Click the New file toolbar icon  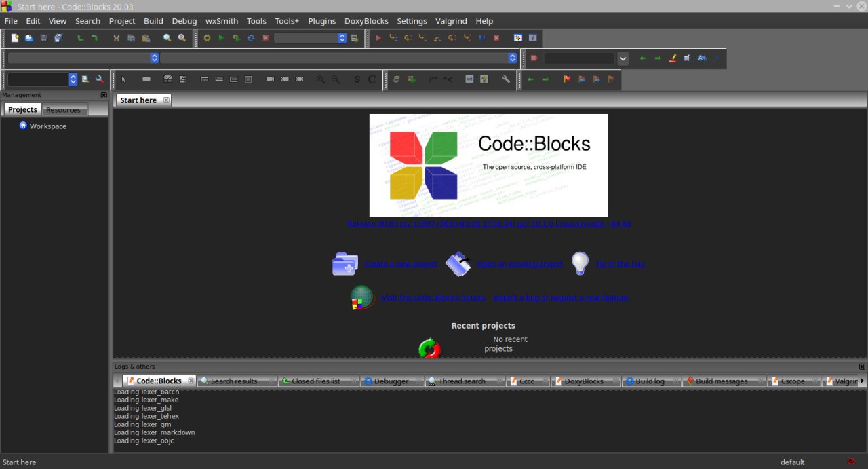click(15, 38)
